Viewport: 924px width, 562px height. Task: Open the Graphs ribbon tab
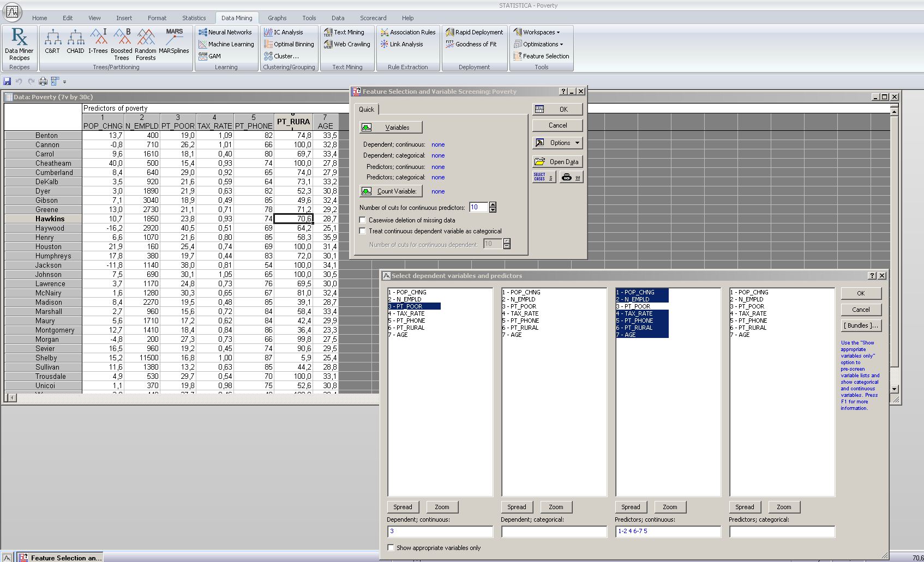277,18
